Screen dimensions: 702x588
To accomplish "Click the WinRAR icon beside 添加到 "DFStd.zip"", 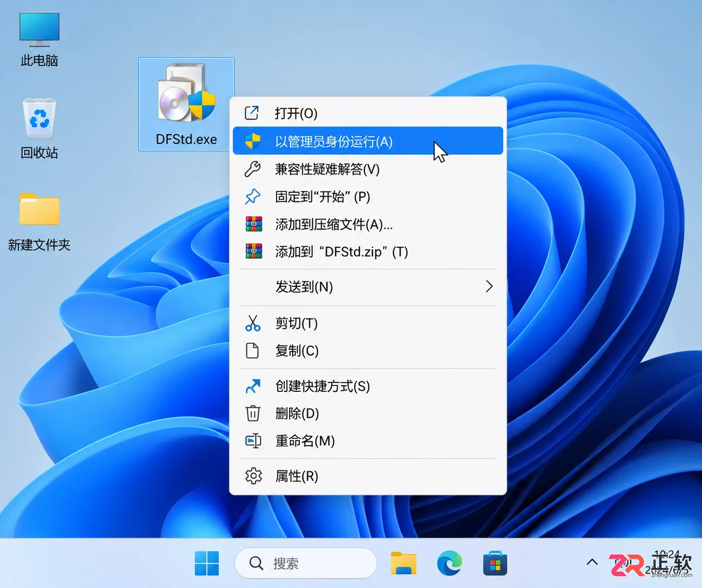I will [254, 251].
